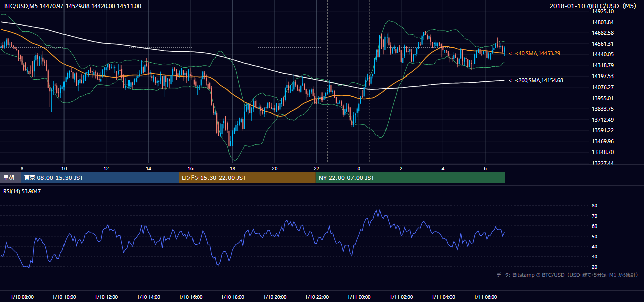Screen dimensions: 644x302
Task: Click date label 1/10 18:00
Action: click(232, 297)
